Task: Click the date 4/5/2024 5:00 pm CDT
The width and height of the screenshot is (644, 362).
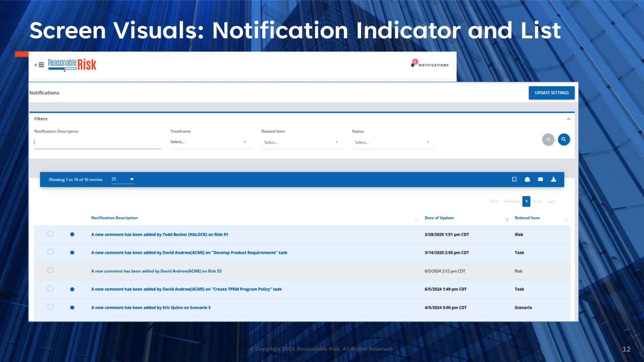Action: click(x=445, y=308)
